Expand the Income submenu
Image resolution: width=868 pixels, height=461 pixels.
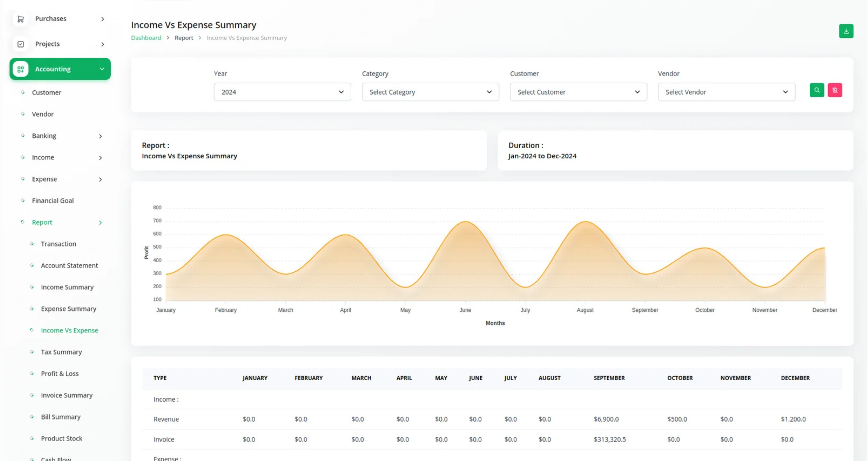(100, 158)
